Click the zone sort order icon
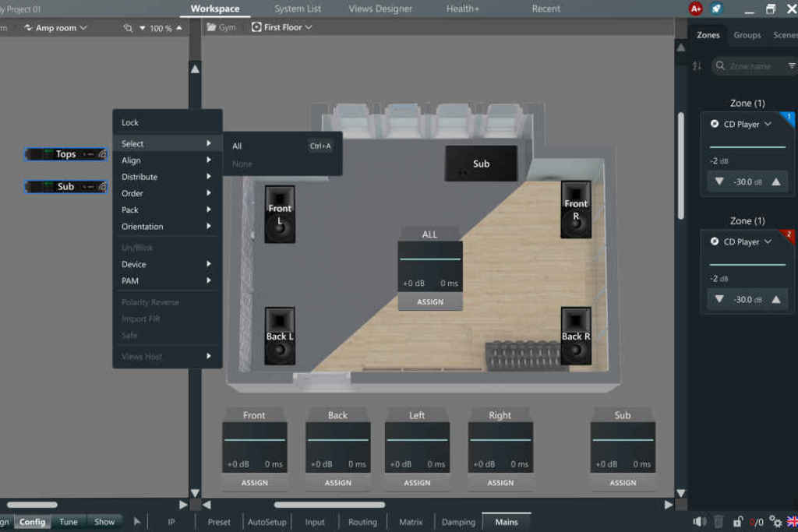The image size is (798, 532). tap(697, 66)
